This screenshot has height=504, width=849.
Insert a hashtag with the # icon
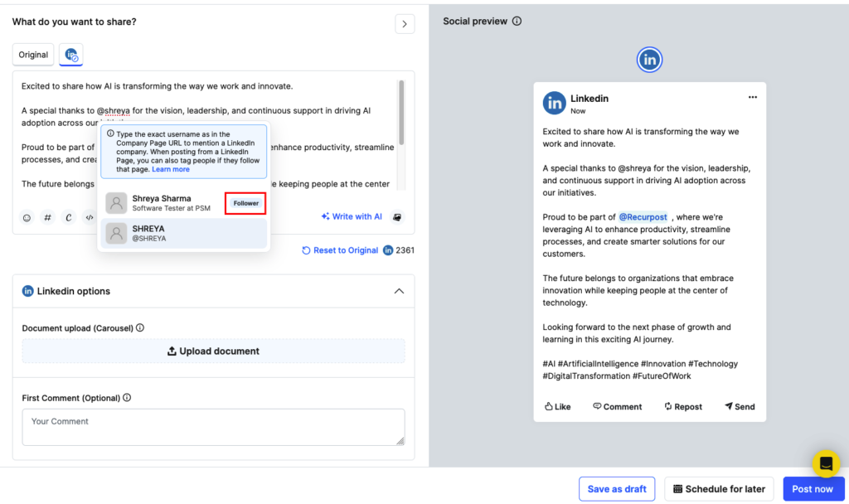point(47,218)
